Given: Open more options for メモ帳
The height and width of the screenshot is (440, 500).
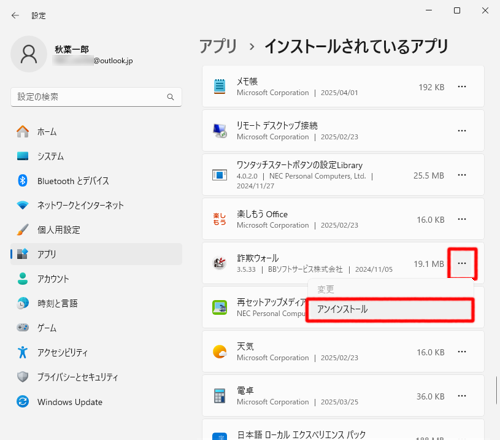Looking at the screenshot, I should coord(462,87).
